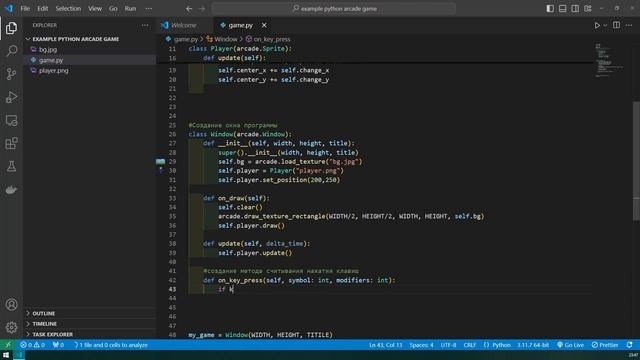Toggle the bottom panel layout icon
640x360 pixels.
coord(562,9)
